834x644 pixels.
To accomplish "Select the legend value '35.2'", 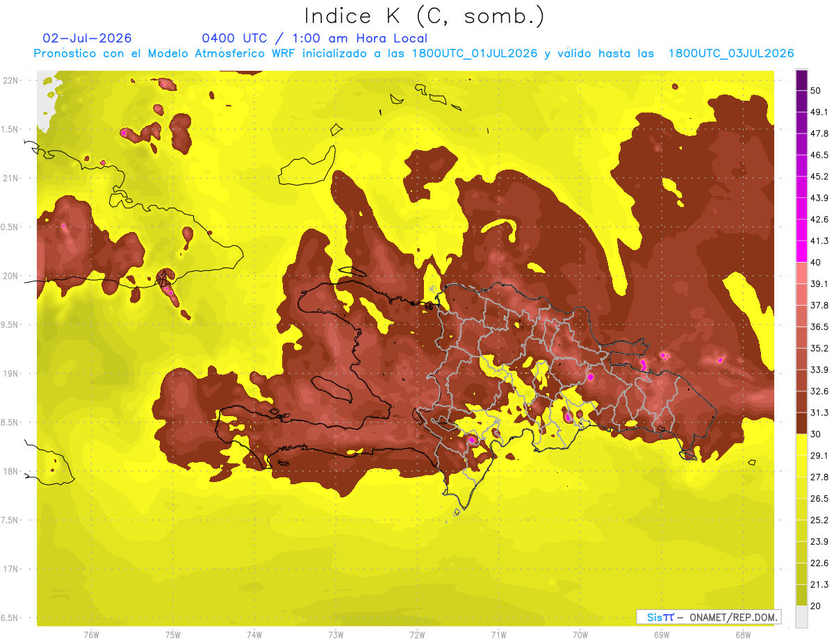I will click(x=819, y=349).
